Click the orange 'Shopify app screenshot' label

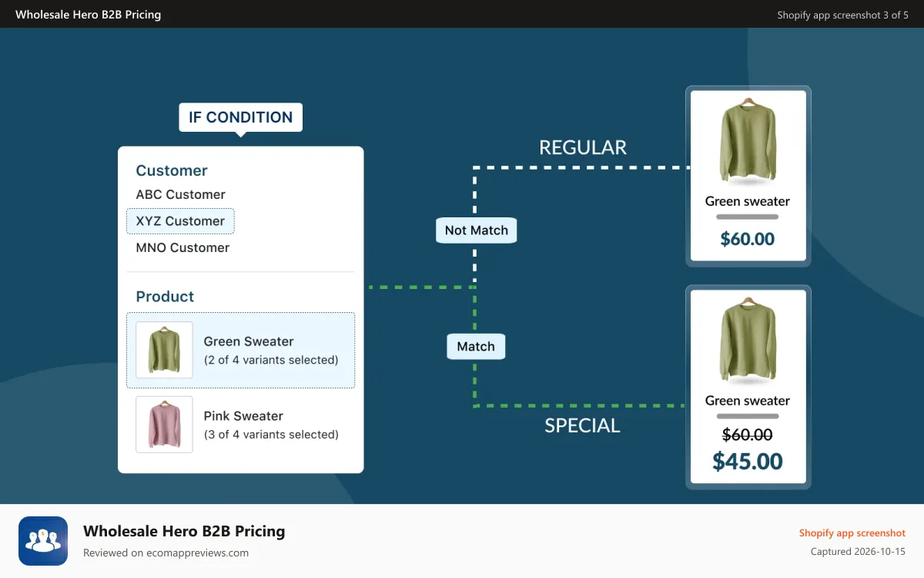pos(852,533)
